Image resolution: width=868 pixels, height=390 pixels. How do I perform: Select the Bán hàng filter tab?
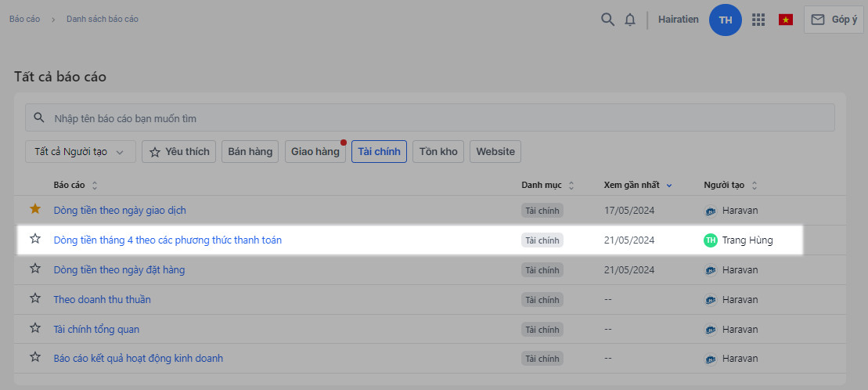[250, 152]
